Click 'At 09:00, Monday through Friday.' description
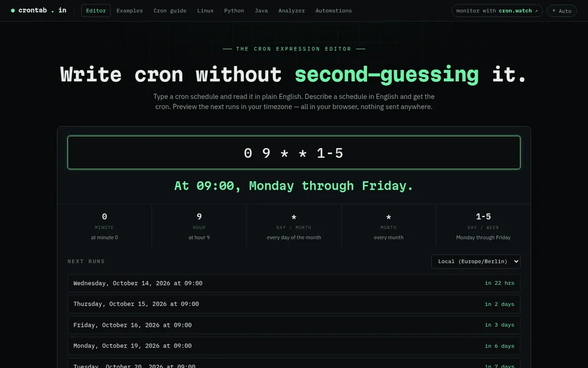 pos(293,186)
